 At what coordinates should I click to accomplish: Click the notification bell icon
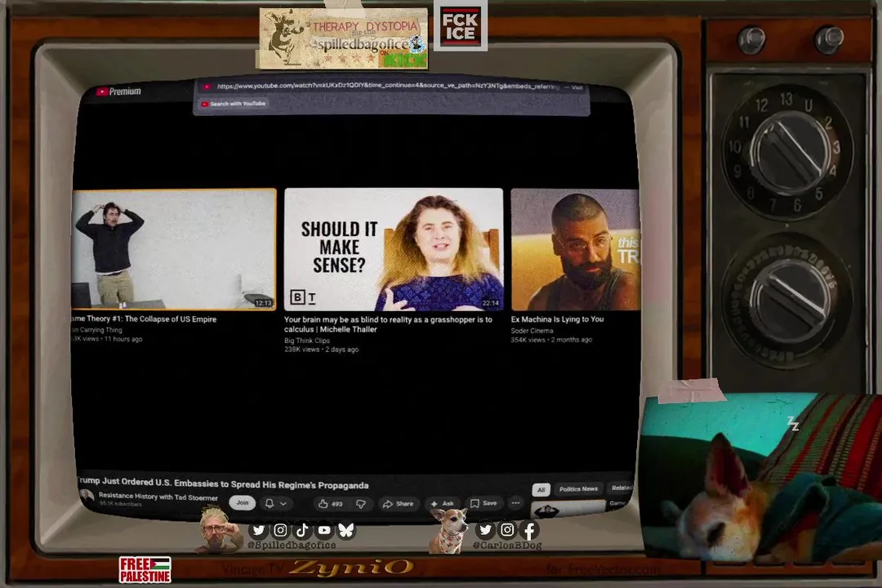tap(269, 503)
